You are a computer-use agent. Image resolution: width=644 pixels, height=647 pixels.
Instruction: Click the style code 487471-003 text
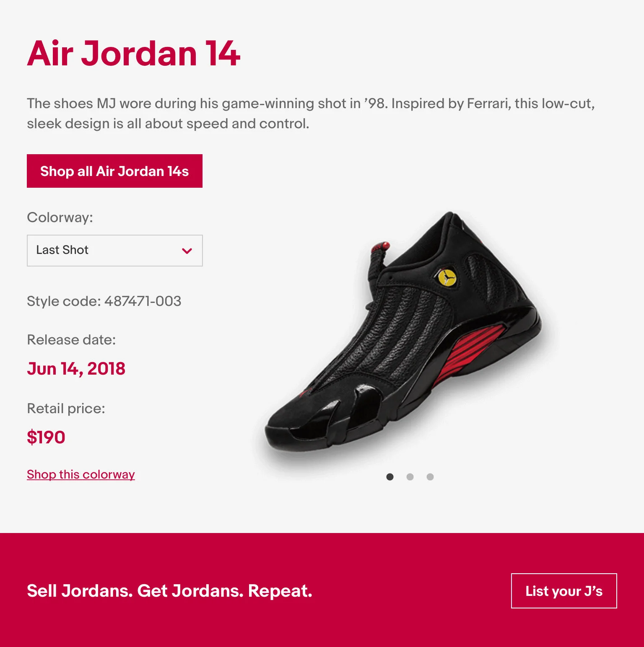104,301
